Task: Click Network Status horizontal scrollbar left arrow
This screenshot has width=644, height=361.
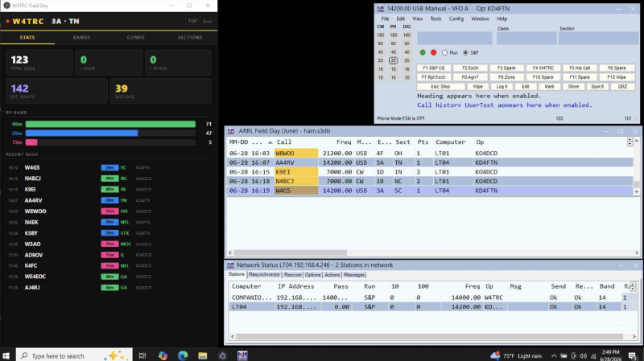Action: click(233, 337)
